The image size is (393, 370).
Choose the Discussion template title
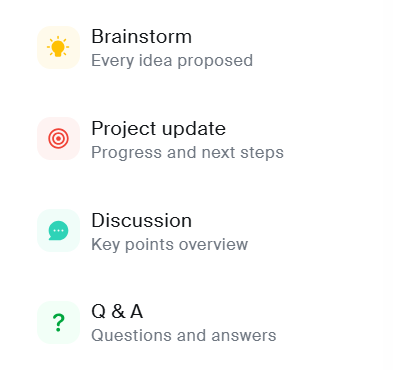[141, 220]
